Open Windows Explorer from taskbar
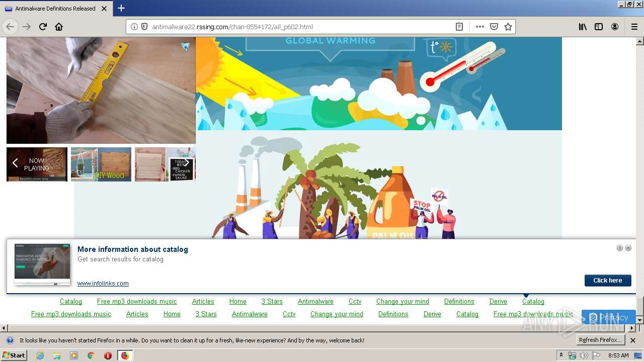 [57, 355]
